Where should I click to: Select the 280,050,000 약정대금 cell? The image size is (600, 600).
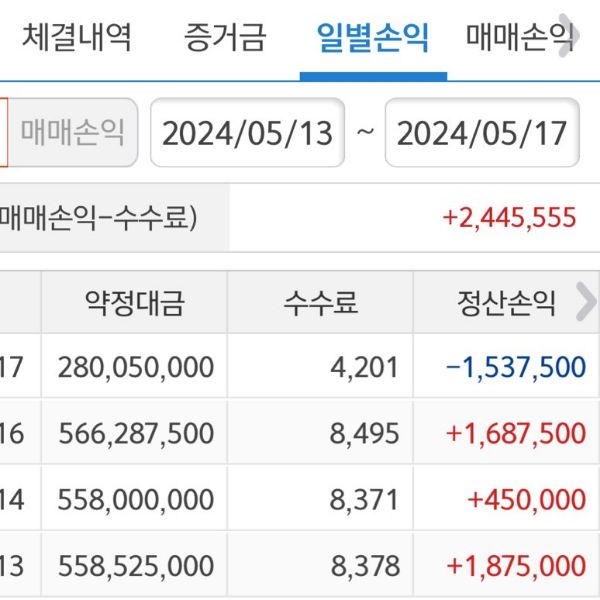pos(136,367)
